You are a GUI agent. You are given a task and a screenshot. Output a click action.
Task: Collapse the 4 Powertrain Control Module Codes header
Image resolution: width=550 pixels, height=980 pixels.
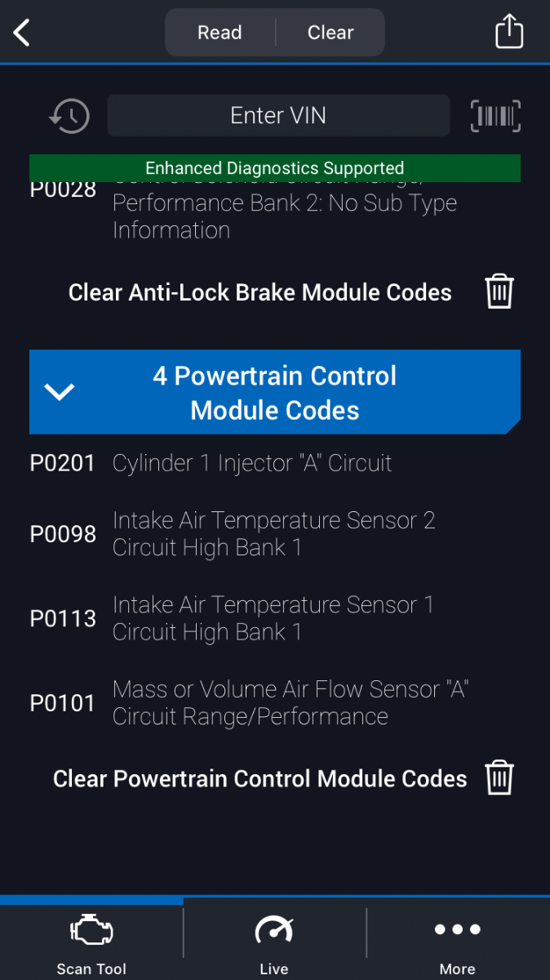(x=275, y=392)
